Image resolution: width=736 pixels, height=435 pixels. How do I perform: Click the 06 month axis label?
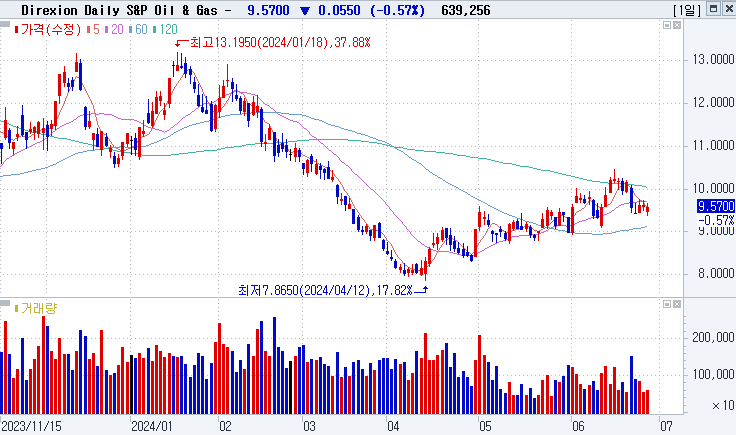coord(578,426)
